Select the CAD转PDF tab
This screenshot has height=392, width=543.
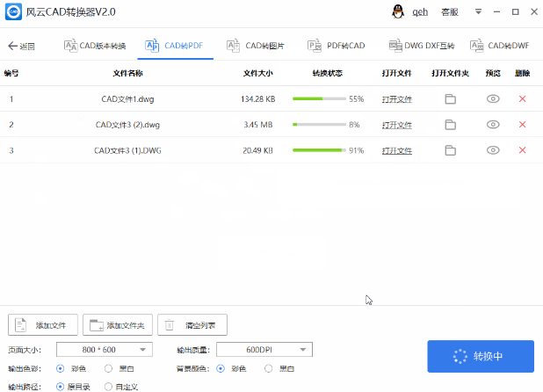coord(174,46)
